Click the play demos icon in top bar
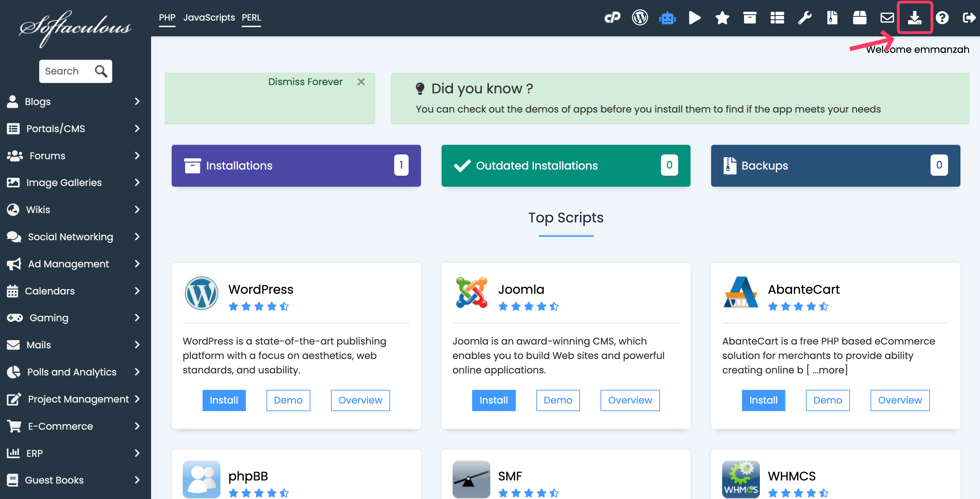The image size is (980, 499). click(695, 18)
